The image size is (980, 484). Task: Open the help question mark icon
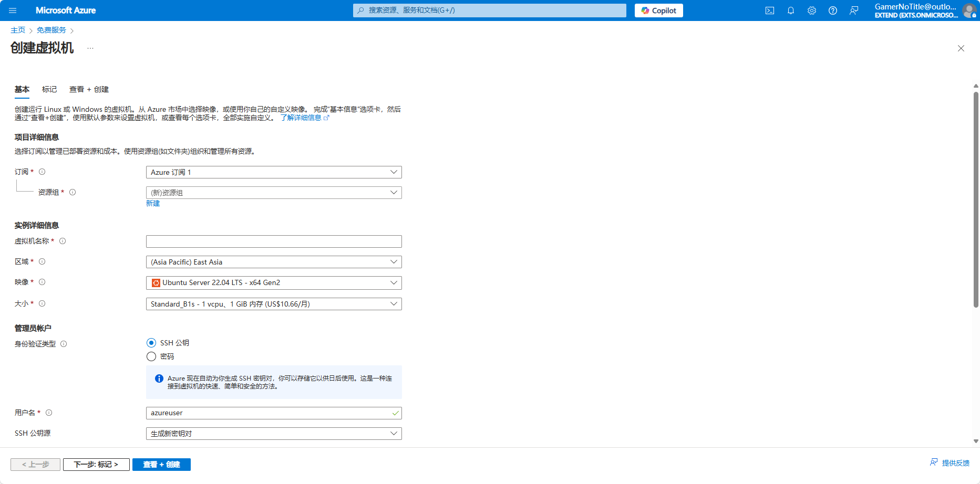(x=833, y=10)
